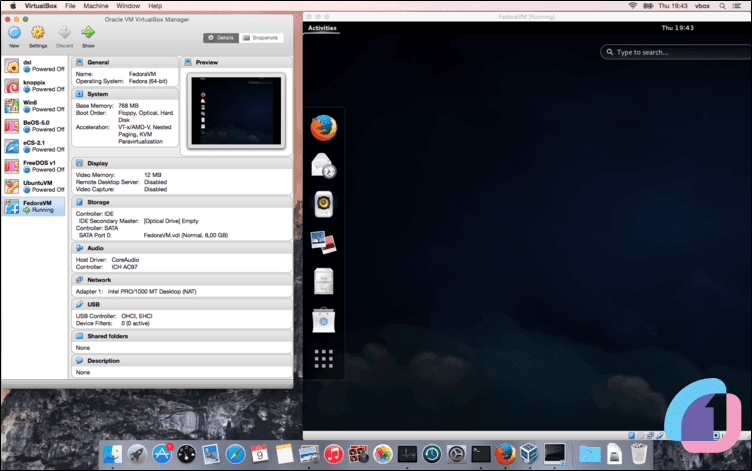Click the clock in Fedora top bar

pyautogui.click(x=677, y=28)
